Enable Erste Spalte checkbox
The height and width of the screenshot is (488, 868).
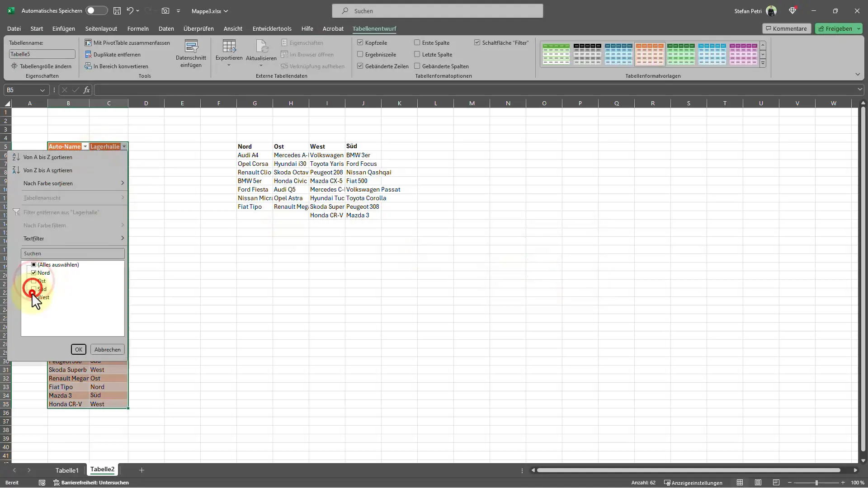pyautogui.click(x=417, y=42)
